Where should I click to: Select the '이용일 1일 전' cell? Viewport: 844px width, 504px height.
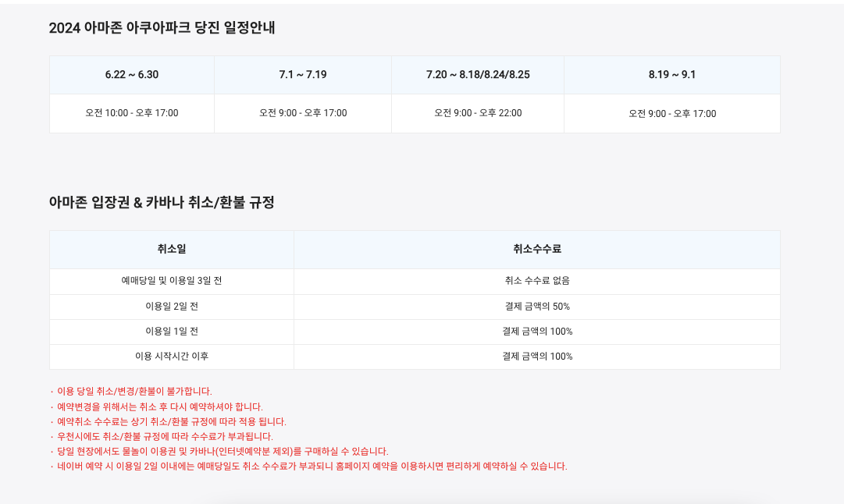click(172, 332)
